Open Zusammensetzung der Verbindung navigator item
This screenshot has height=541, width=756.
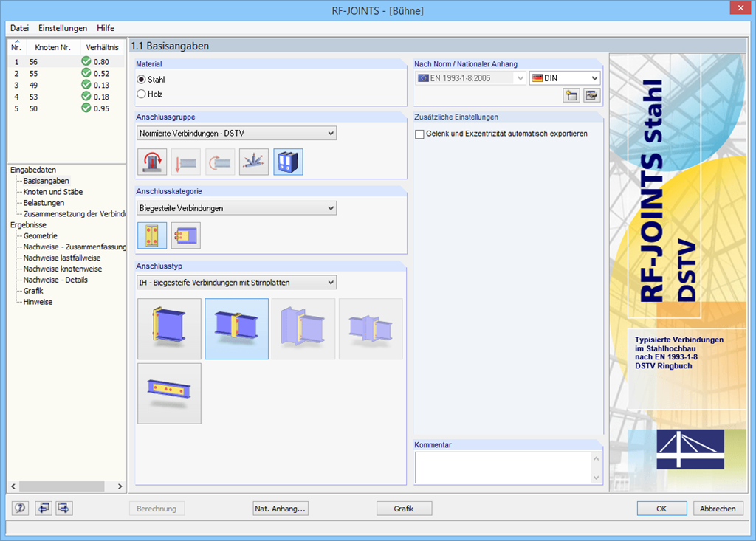point(75,213)
